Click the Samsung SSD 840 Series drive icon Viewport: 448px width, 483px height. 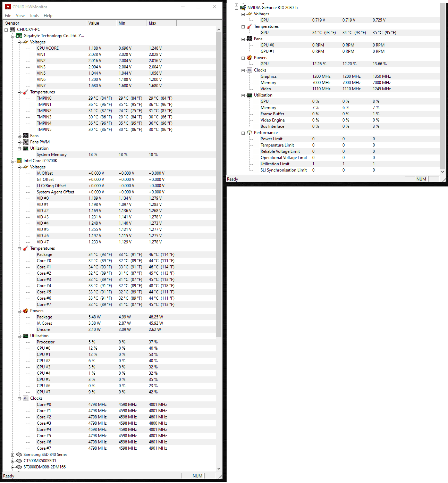(19, 455)
